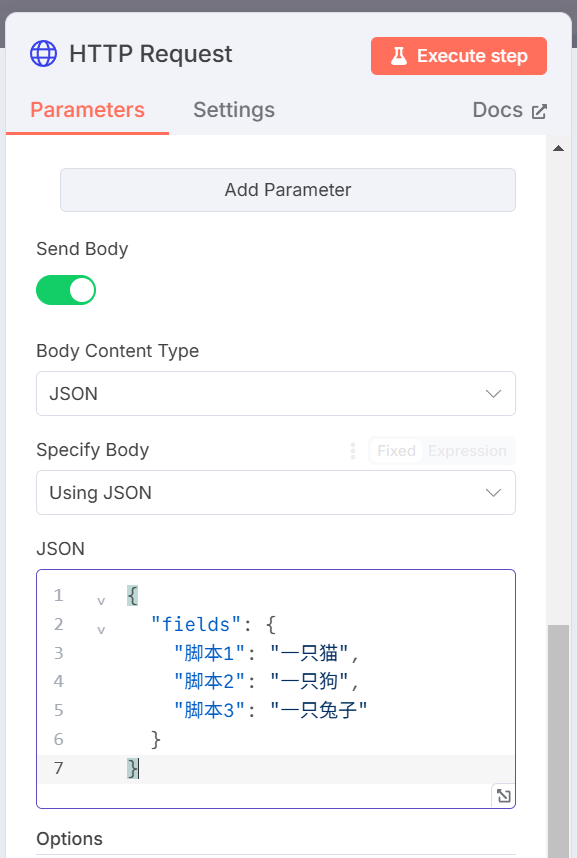
Task: Click the Add Parameter button
Action: [288, 190]
